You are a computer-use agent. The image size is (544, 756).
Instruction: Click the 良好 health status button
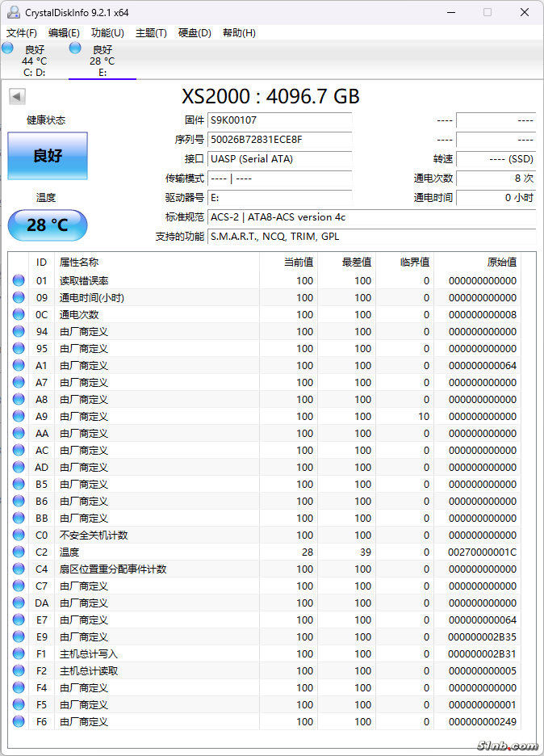pos(48,156)
